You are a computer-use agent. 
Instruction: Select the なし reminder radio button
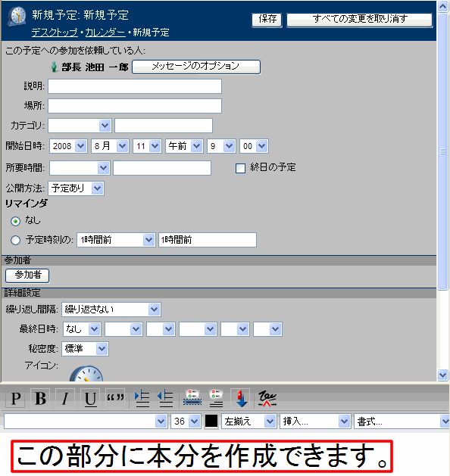coord(15,221)
